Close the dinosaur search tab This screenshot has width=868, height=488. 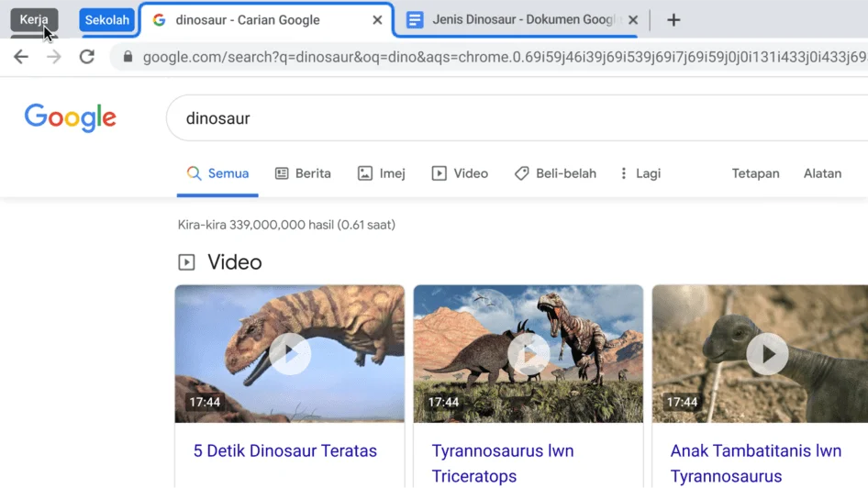pos(377,20)
